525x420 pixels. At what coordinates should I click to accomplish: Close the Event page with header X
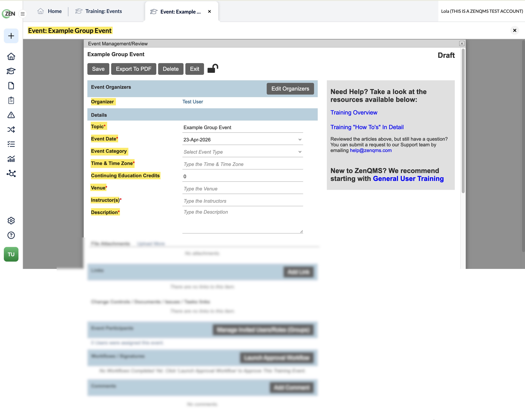point(515,30)
